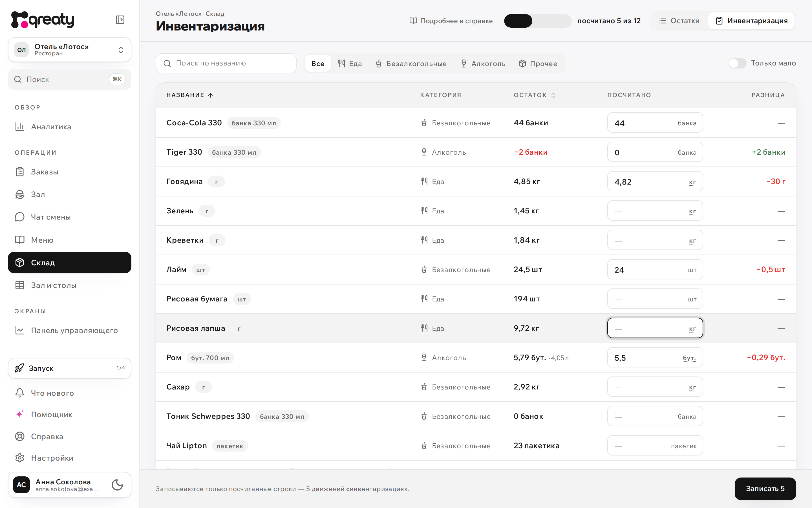Select Склад in the sidebar

coord(69,262)
